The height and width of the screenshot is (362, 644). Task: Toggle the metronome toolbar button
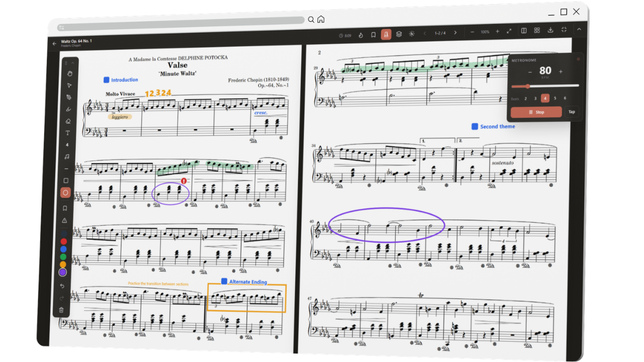click(x=386, y=34)
